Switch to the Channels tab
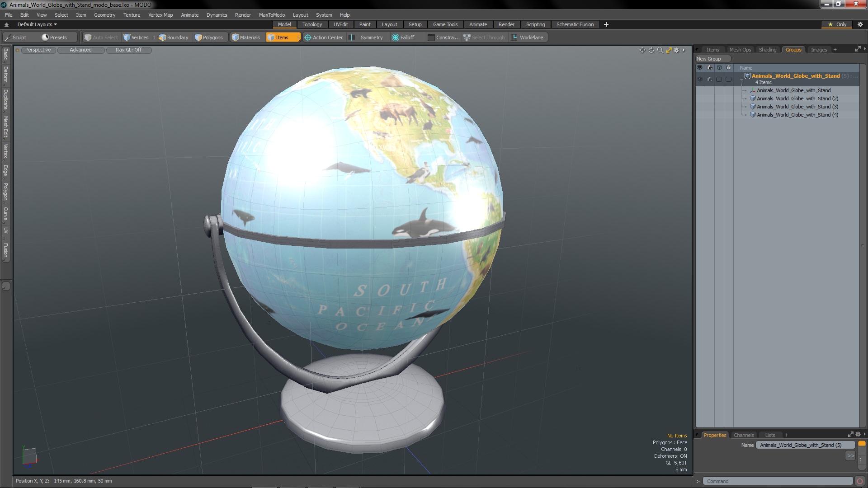This screenshot has height=488, width=868. (x=743, y=435)
